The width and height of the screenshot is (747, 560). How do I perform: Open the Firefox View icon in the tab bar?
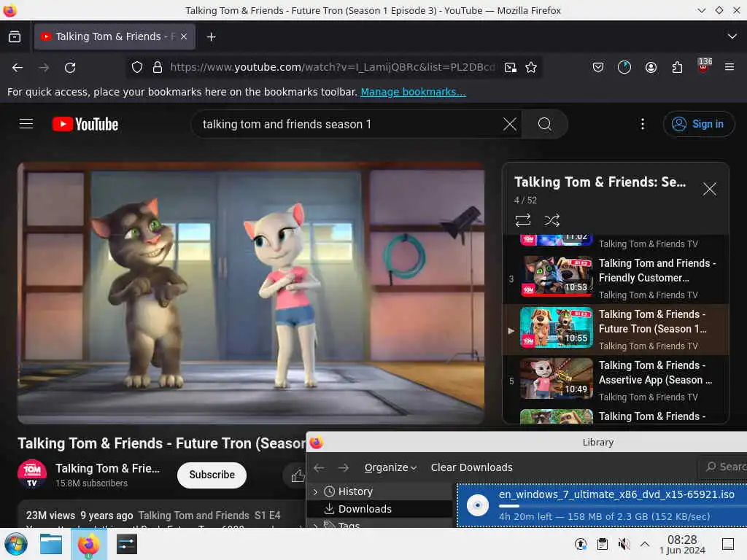15,36
